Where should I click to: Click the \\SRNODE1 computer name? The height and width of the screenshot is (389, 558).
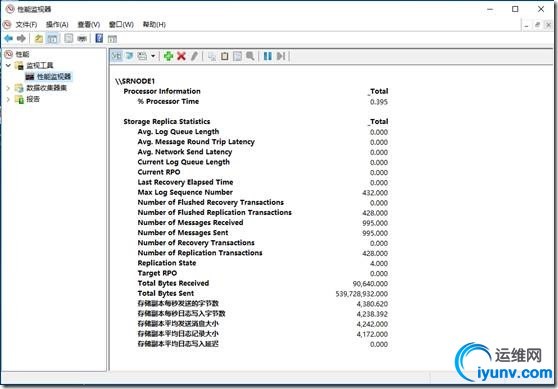pyautogui.click(x=135, y=81)
